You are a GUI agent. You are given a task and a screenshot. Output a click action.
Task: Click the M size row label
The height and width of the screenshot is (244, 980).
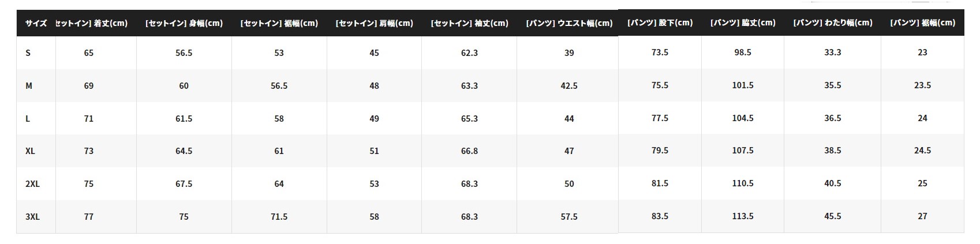pyautogui.click(x=29, y=86)
